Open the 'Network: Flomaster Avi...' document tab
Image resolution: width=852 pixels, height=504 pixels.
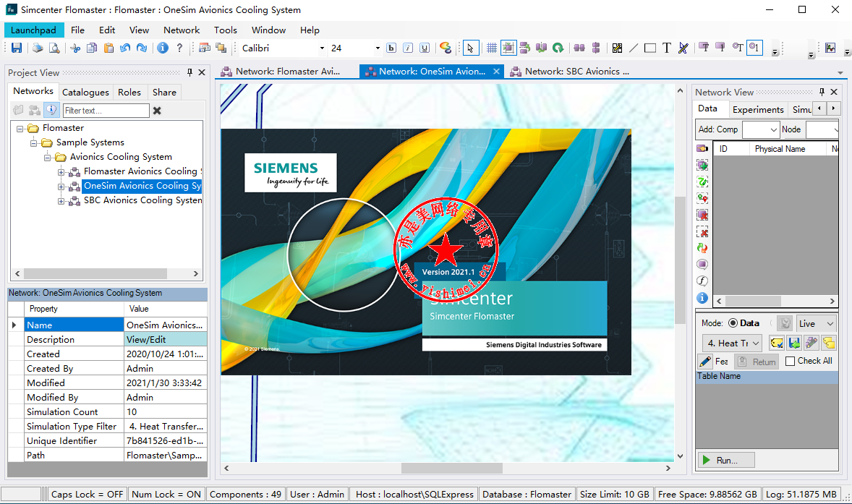click(x=281, y=72)
